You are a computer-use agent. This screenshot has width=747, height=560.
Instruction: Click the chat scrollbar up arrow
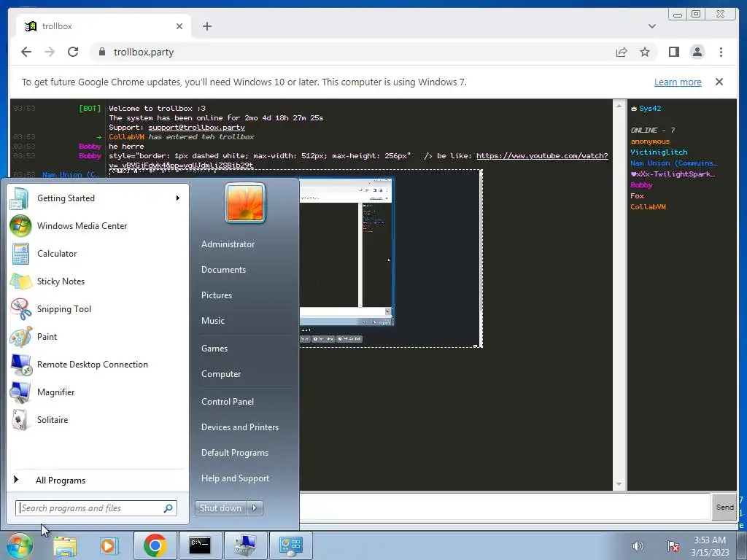click(619, 106)
